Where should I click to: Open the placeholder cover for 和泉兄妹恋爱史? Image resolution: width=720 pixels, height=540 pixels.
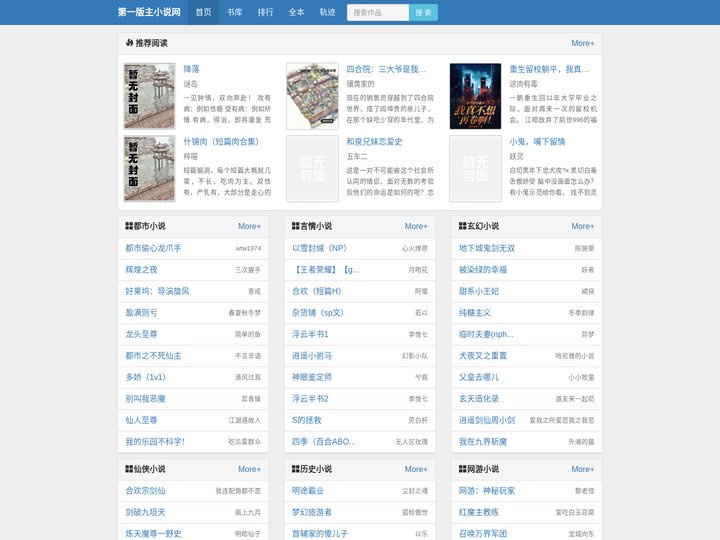(312, 169)
